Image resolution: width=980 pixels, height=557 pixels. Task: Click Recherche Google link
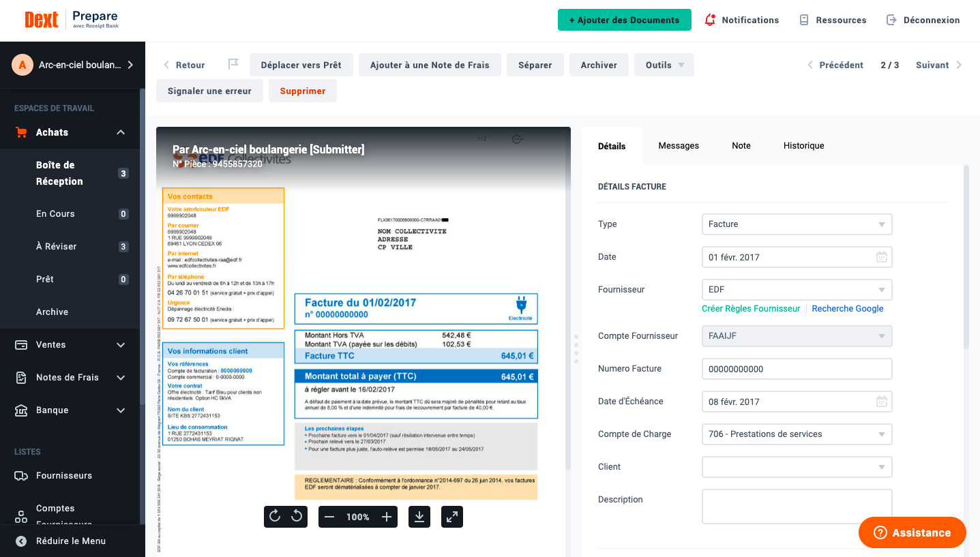tap(848, 309)
